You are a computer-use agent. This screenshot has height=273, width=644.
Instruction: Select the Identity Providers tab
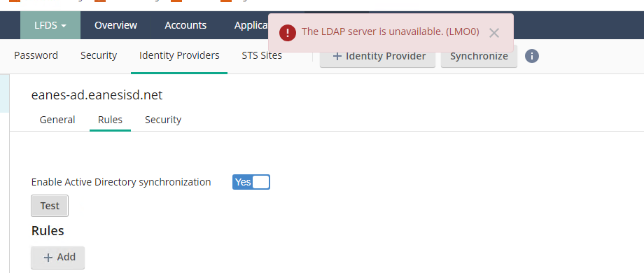179,55
